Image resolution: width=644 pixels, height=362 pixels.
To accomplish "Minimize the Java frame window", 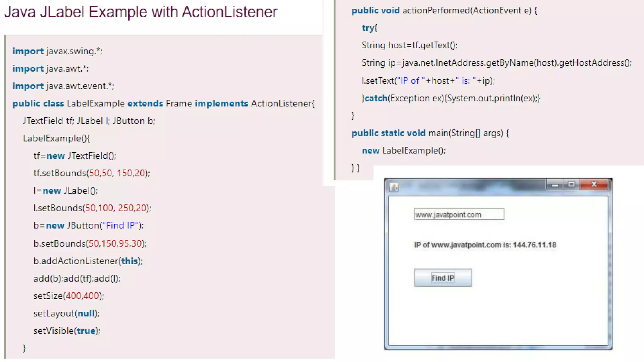I will point(555,185).
